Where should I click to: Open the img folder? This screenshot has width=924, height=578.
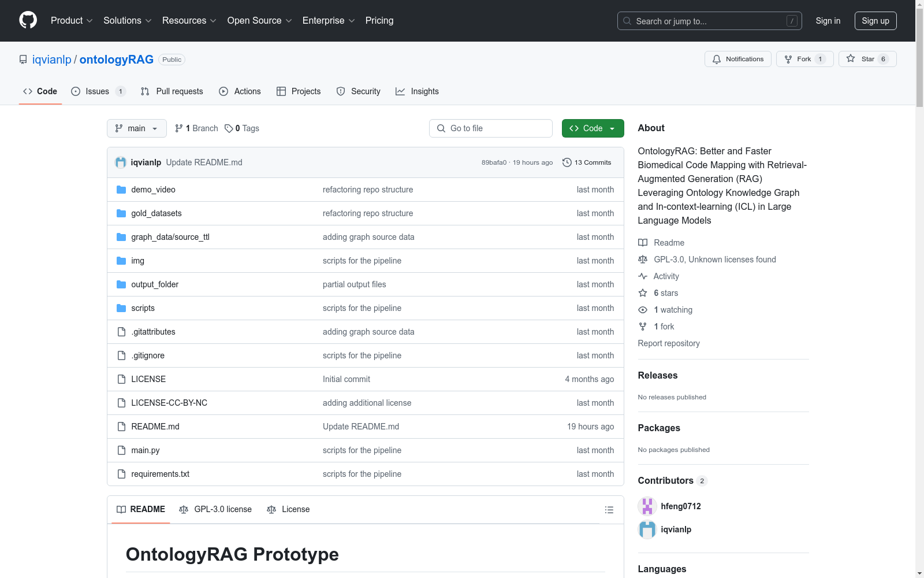[x=137, y=261]
